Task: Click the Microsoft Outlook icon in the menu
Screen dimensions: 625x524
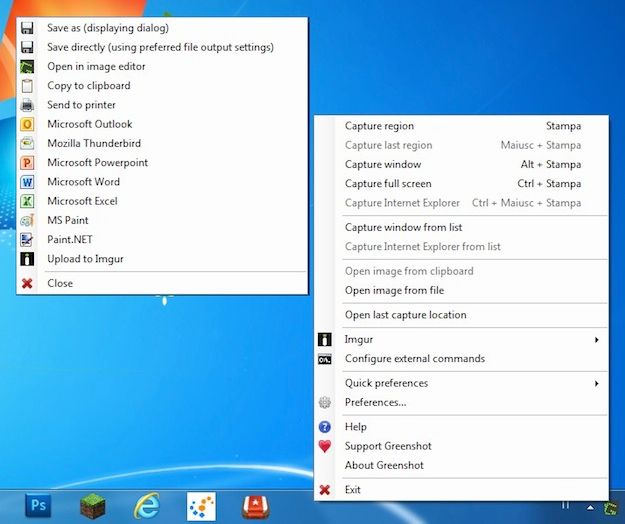Action: (27, 124)
